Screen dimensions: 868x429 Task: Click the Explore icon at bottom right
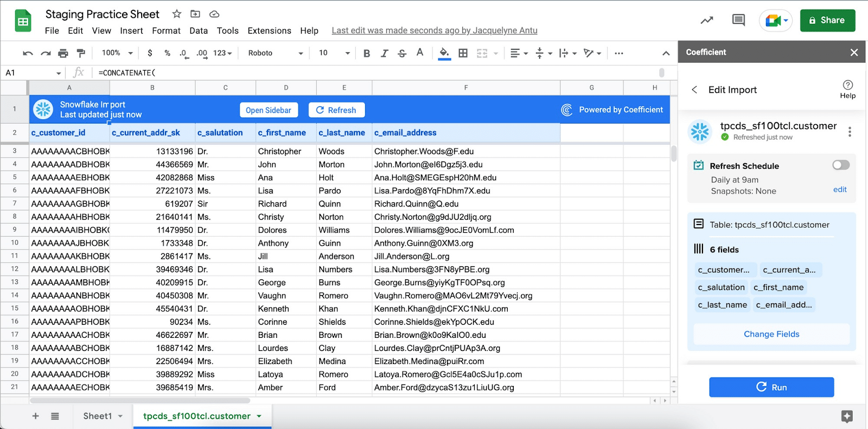847,416
